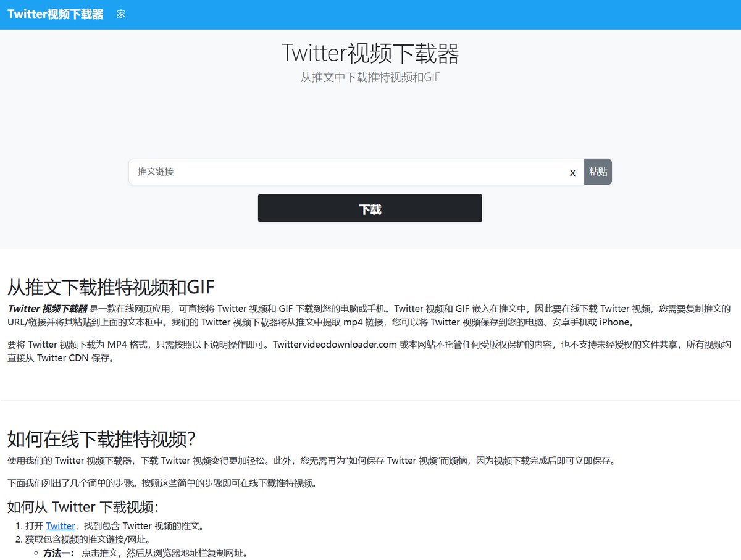Click list item 获取包含视频的推文链接/网址。

click(x=88, y=540)
